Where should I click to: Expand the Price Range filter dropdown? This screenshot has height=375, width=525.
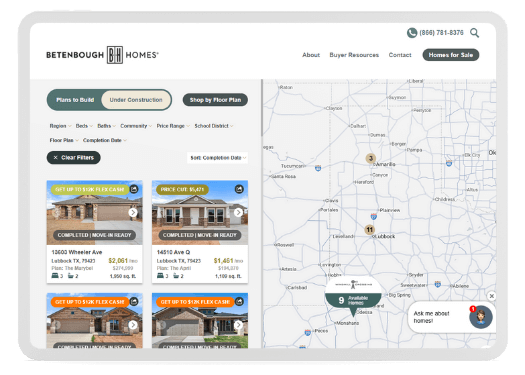[173, 126]
